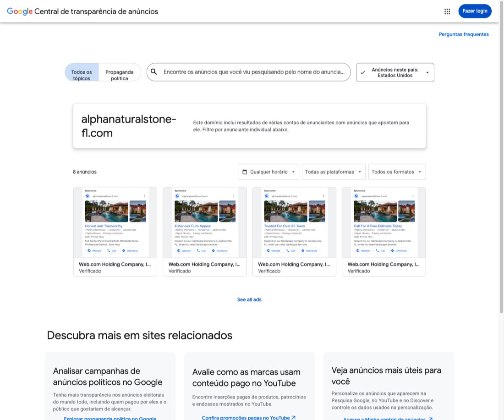Click globe icon in Honest and Trustworthy ad header
The width and height of the screenshot is (504, 420).
[x=88, y=196]
